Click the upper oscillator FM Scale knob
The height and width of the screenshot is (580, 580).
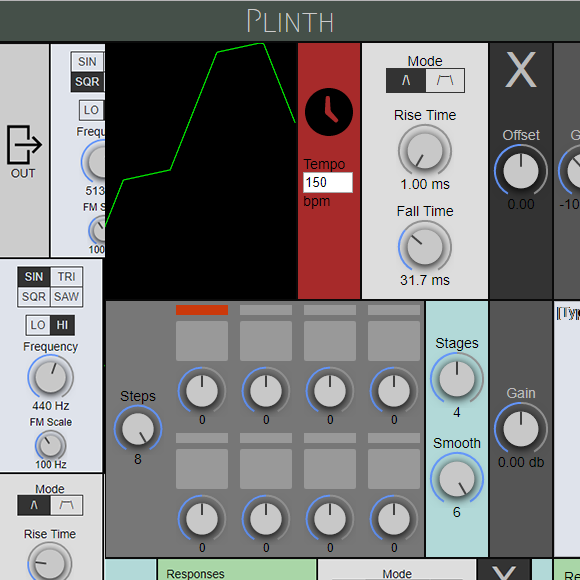point(98,230)
